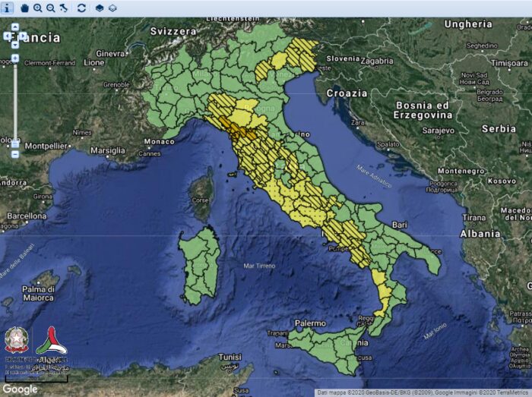Screen dimensions: 532x397
Task: Click the 'Cannes' city label
Action: coord(149,154)
